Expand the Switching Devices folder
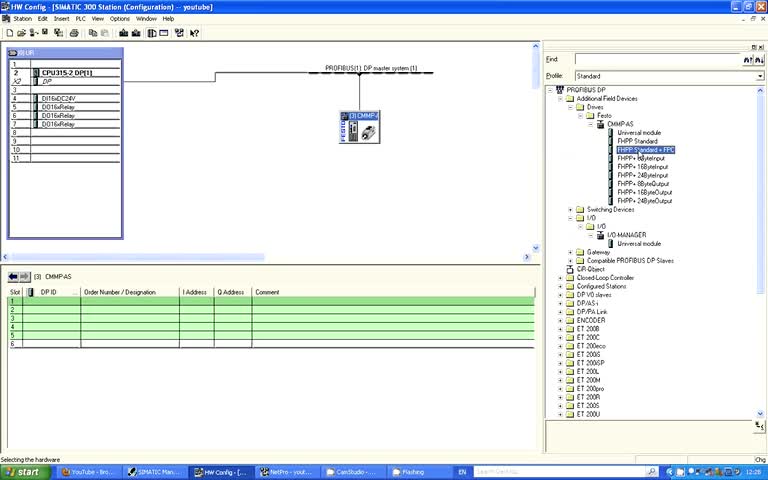The image size is (768, 480). pos(570,210)
